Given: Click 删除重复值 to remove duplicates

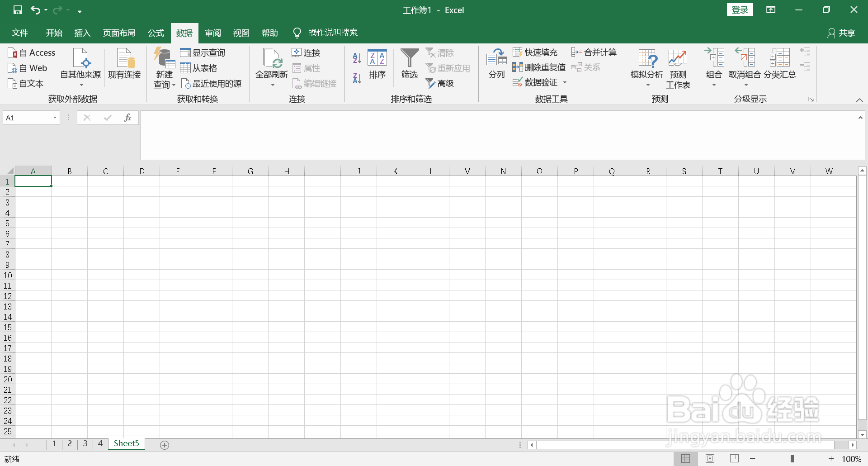Looking at the screenshot, I should [539, 67].
